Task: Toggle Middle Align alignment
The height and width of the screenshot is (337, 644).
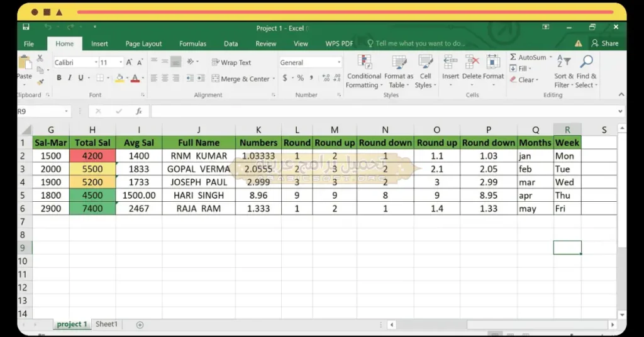Action: tap(165, 61)
